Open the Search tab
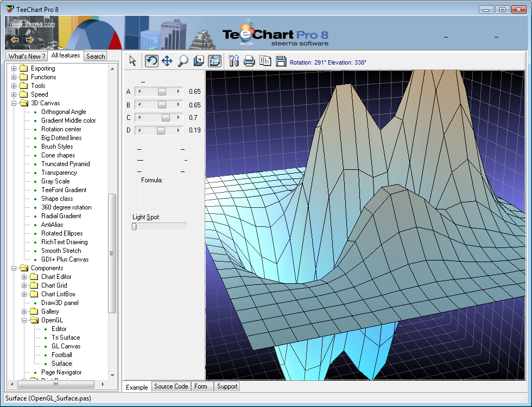532x407 pixels. click(96, 56)
